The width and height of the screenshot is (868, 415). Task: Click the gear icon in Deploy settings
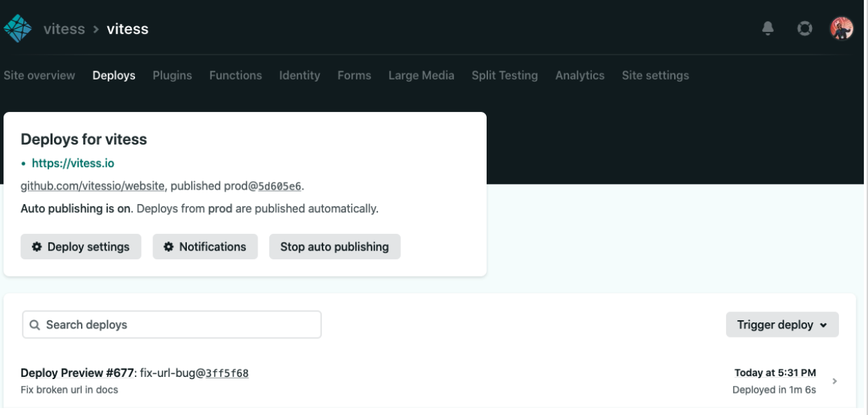(x=37, y=247)
